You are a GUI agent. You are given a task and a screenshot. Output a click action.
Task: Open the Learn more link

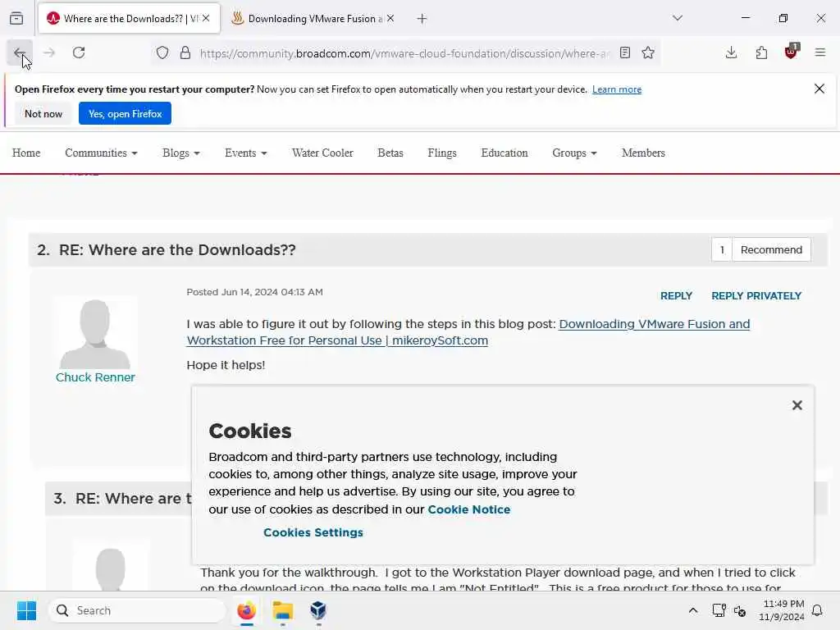[617, 89]
